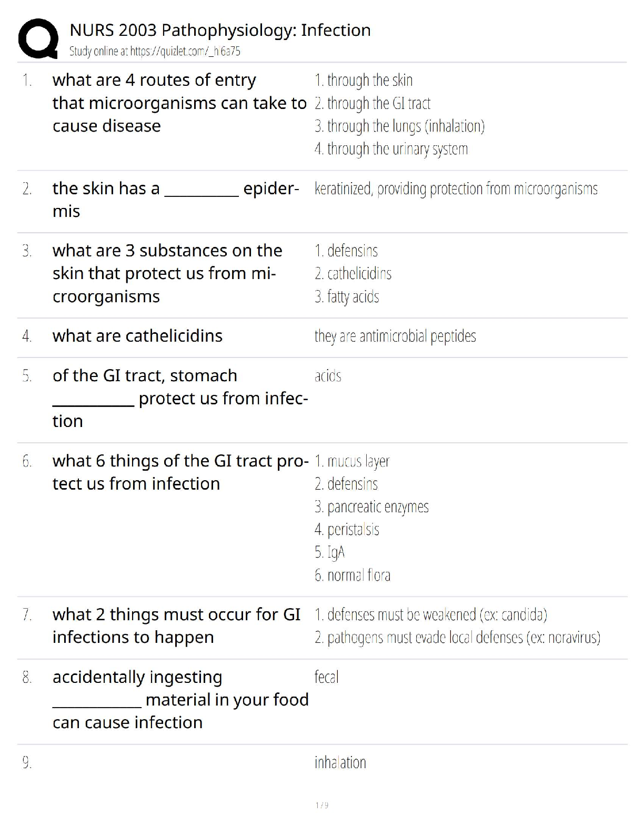Click 'inhalation' answer for item 9

[340, 762]
